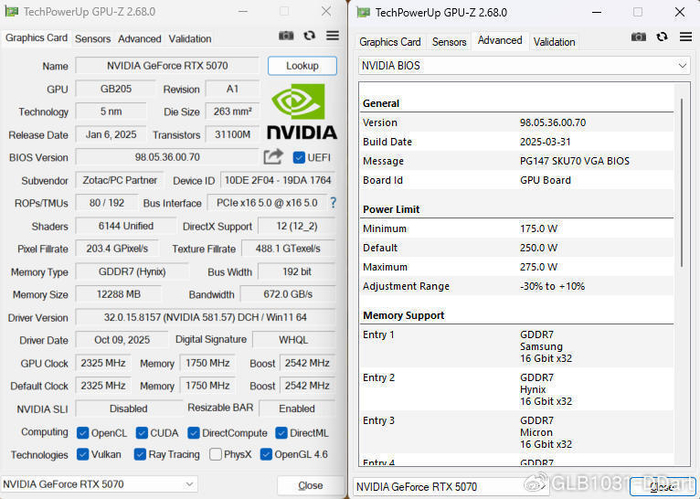
Task: Click Digital Signature field WHQL
Action: click(293, 340)
